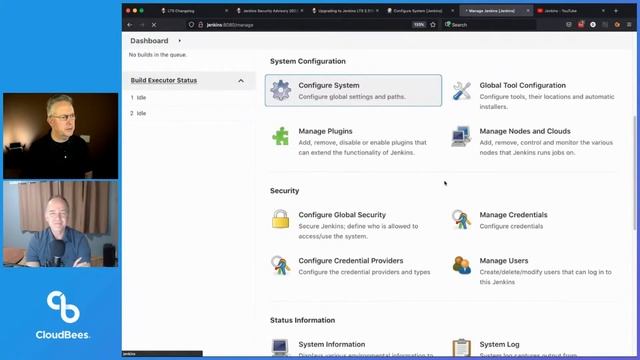Click the 'No builds in the queue.' text
This screenshot has height=360, width=640.
click(x=158, y=55)
